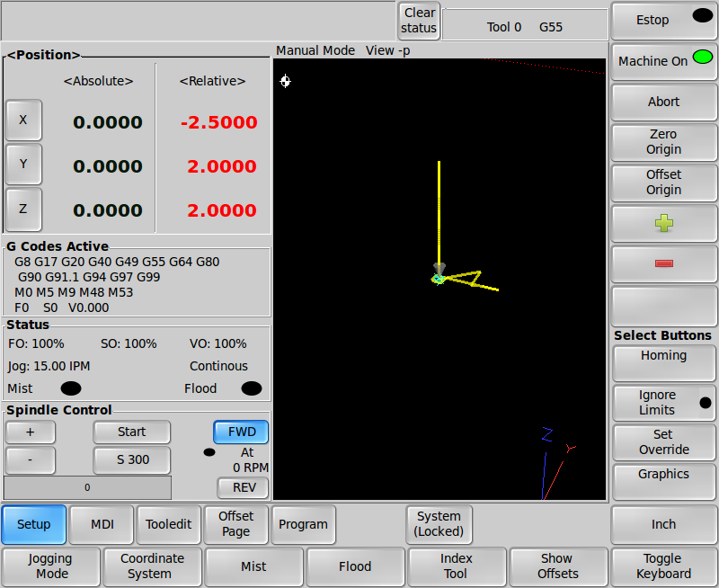Open the Offset Page tab
The height and width of the screenshot is (588, 719).
[235, 524]
